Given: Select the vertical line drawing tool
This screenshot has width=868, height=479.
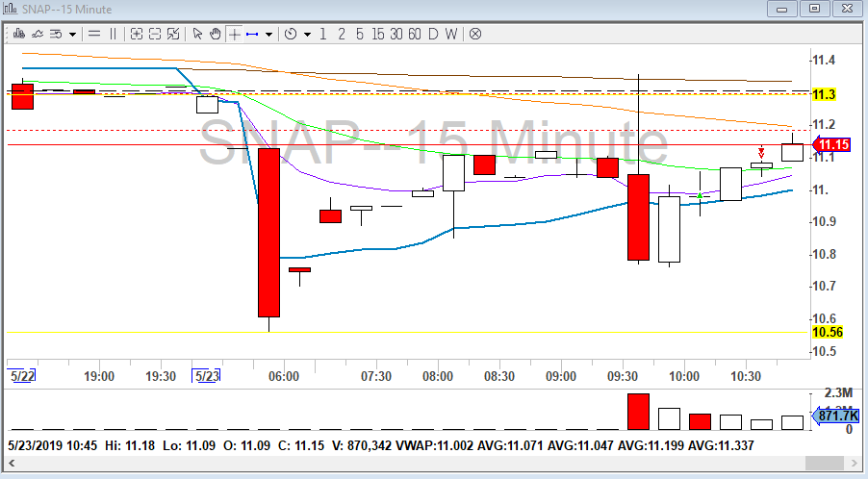Looking at the screenshot, I should tap(113, 34).
